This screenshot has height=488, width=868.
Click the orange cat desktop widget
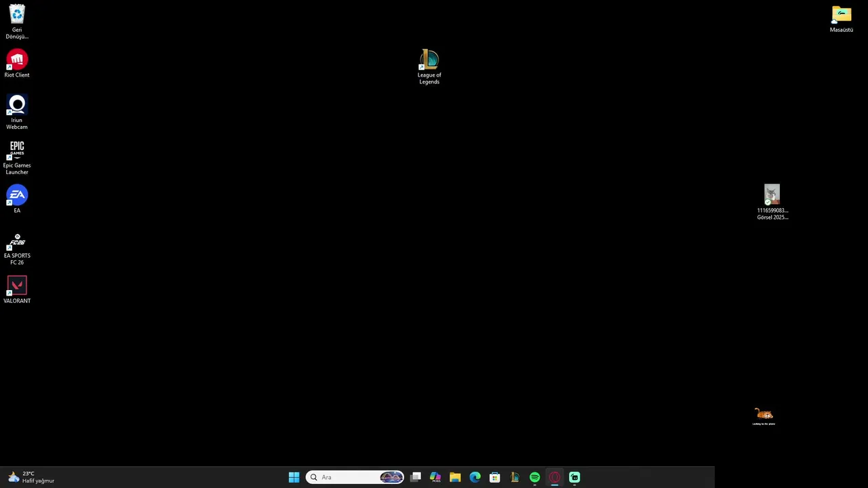pos(764,416)
